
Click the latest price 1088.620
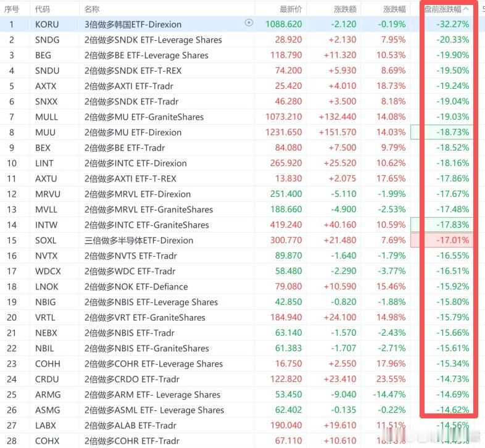pyautogui.click(x=284, y=25)
